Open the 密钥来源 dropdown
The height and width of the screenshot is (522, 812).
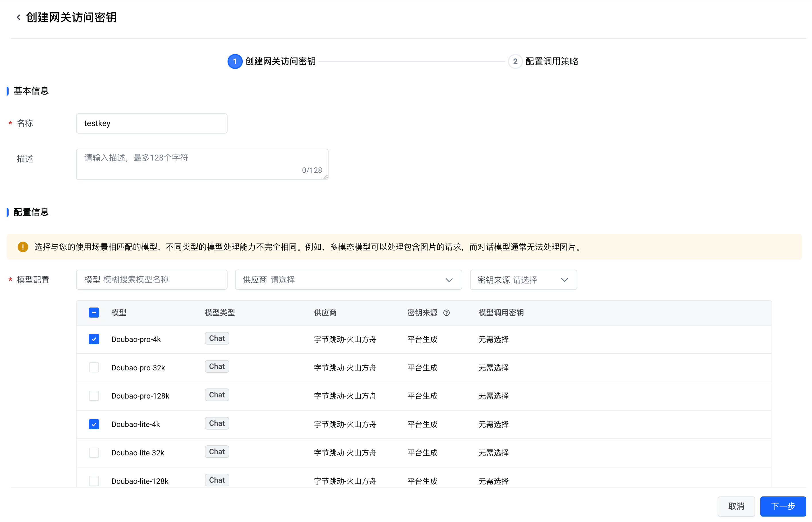coord(523,280)
